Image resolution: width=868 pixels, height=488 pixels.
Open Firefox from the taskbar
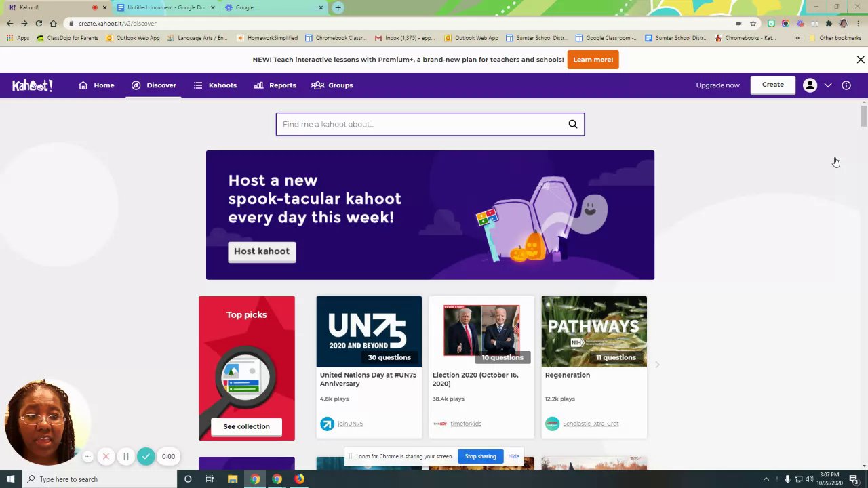pyautogui.click(x=299, y=479)
